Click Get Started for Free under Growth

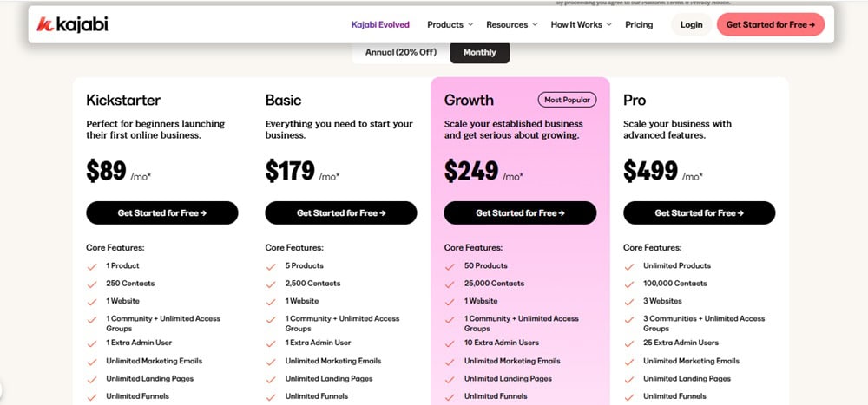pos(520,212)
